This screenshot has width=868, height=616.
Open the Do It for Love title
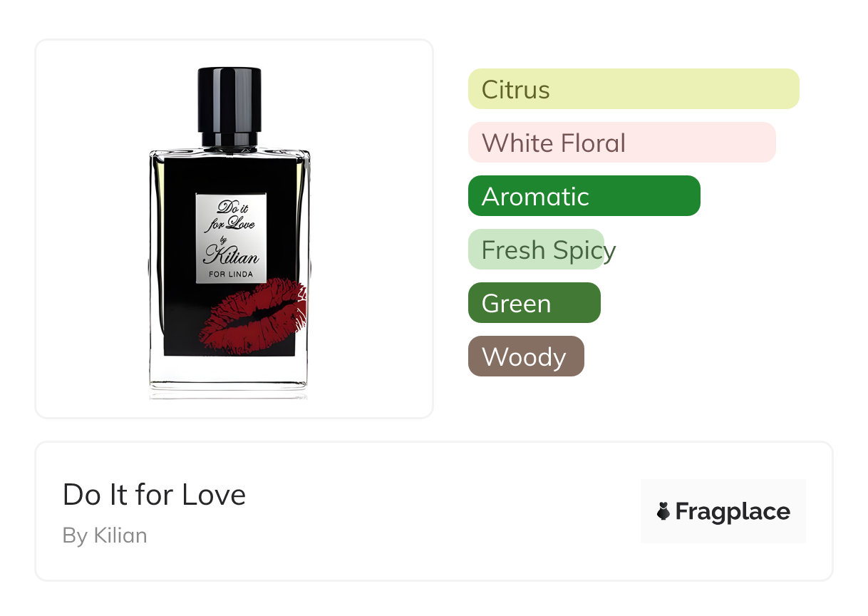pos(155,495)
